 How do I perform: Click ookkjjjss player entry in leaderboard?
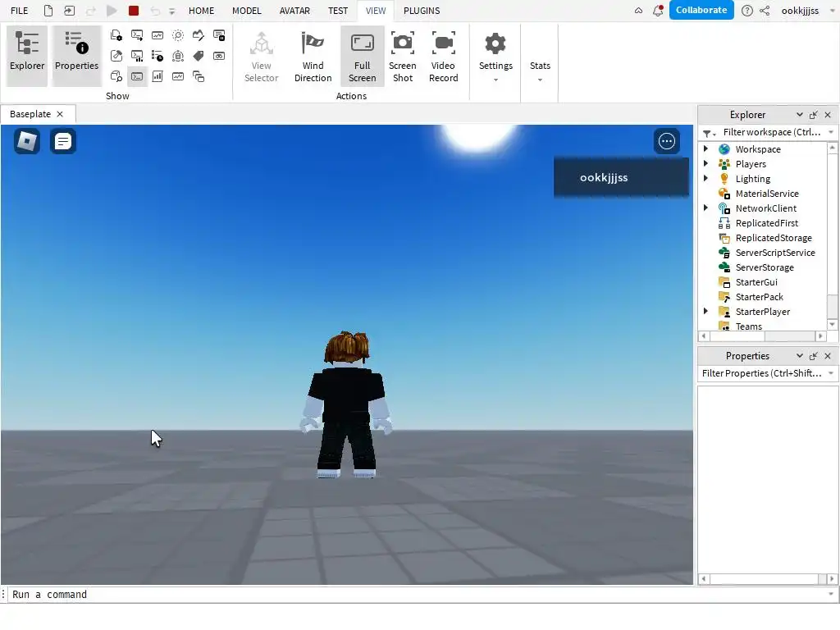(x=621, y=178)
